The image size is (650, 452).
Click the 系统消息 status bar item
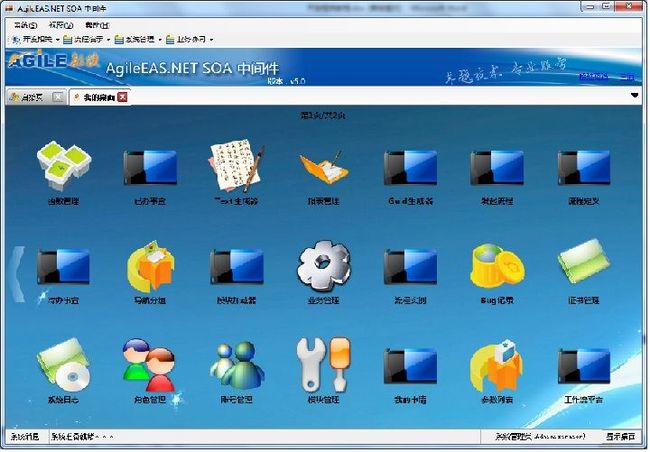[24, 436]
